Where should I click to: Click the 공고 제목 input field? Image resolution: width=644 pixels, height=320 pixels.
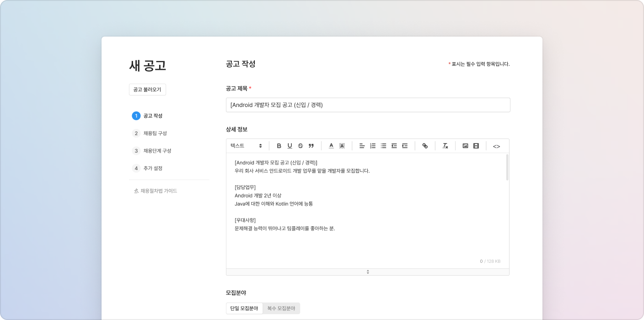click(x=368, y=105)
